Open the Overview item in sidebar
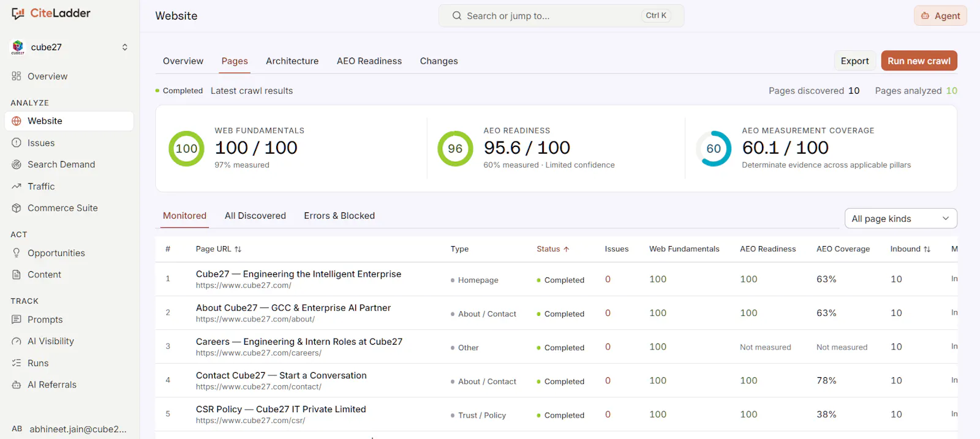This screenshot has height=439, width=980. (69, 77)
